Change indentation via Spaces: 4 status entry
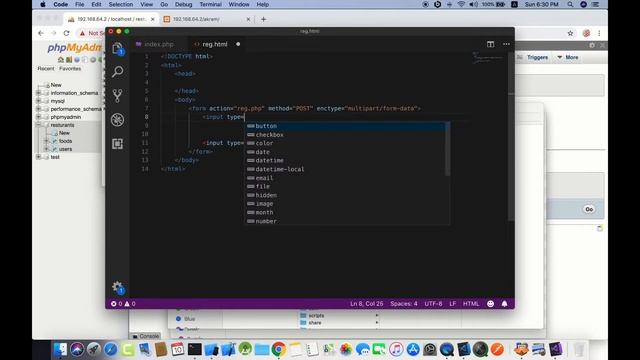This screenshot has height=360, width=640. click(x=404, y=304)
